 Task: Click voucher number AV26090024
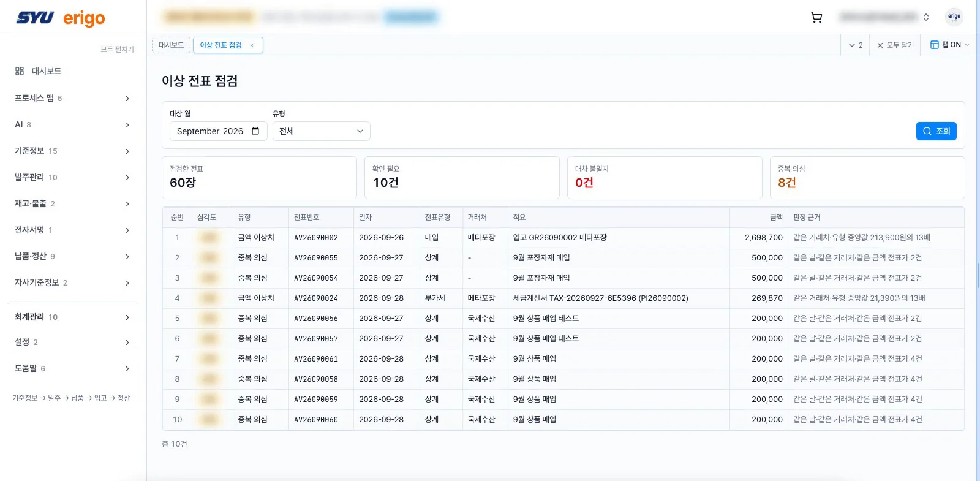pos(316,298)
